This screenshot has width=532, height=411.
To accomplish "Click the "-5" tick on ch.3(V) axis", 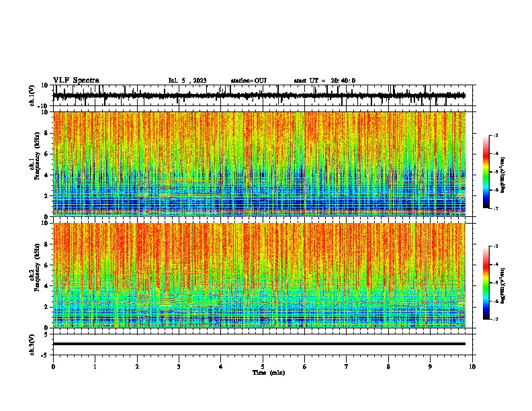I will [46, 355].
